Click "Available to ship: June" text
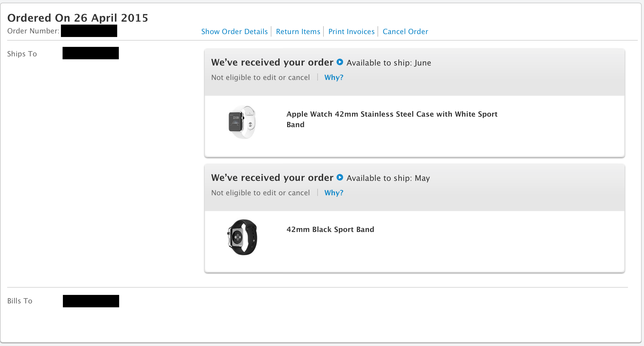Viewport: 644px width, 346px height. tap(389, 63)
